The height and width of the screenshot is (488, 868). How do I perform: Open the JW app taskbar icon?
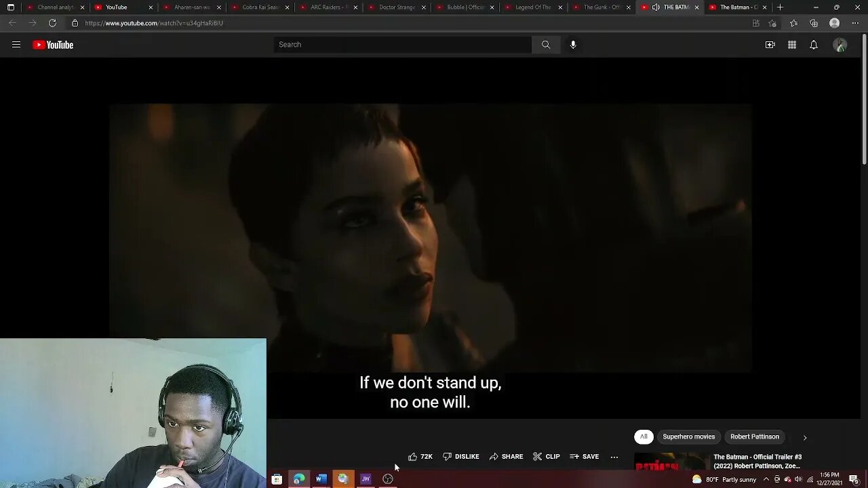(x=366, y=479)
